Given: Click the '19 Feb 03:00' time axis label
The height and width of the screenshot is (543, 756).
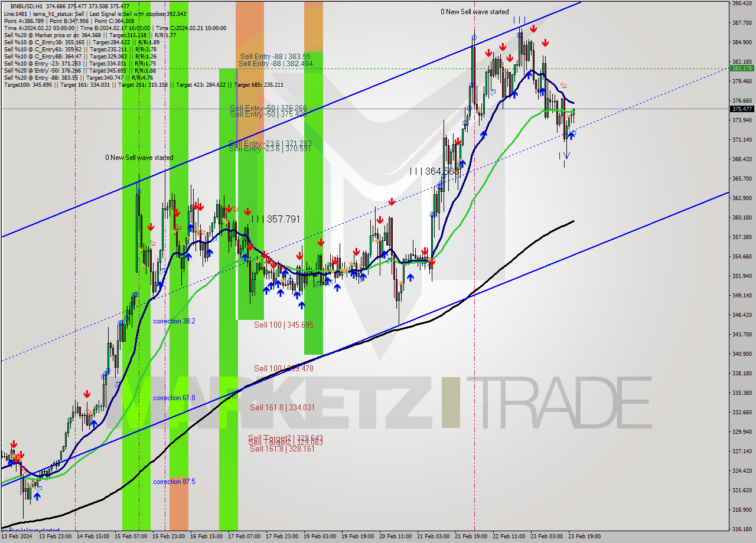Looking at the screenshot, I should pos(321,537).
